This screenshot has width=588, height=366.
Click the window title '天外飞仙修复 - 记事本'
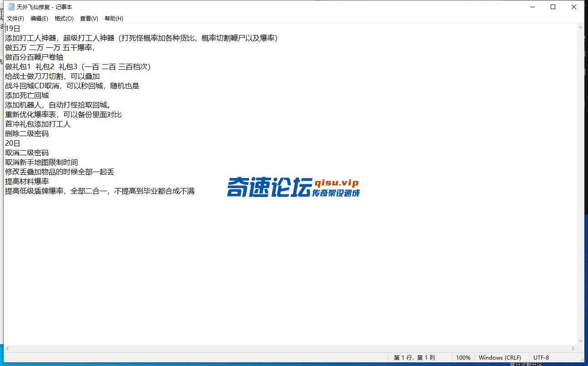[44, 7]
